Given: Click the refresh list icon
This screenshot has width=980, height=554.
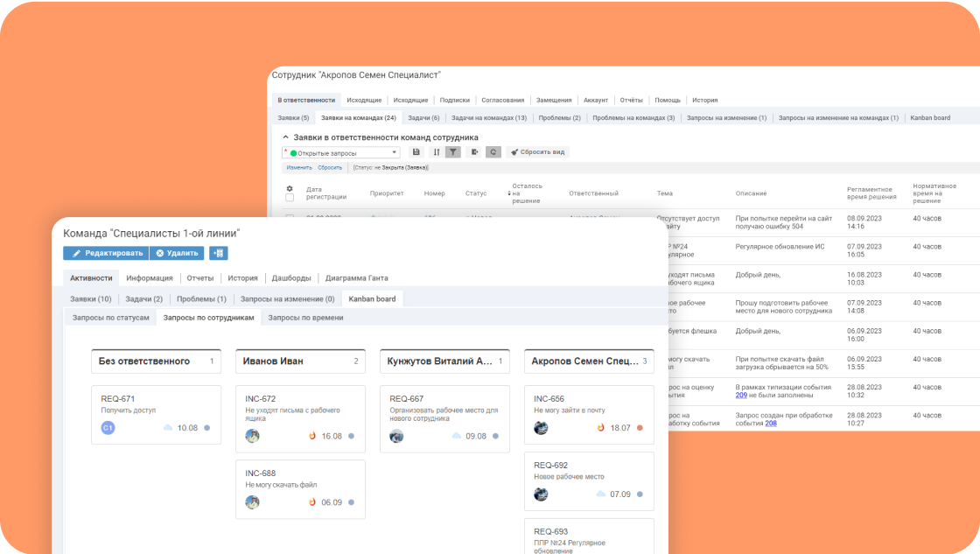Looking at the screenshot, I should (x=493, y=152).
